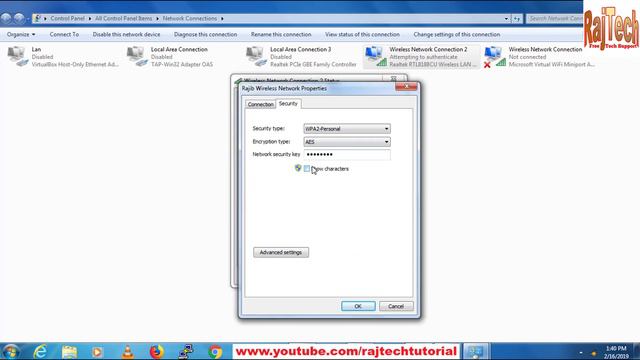This screenshot has width=640, height=360.
Task: Launch Firefox from the taskbar
Action: [x=156, y=351]
